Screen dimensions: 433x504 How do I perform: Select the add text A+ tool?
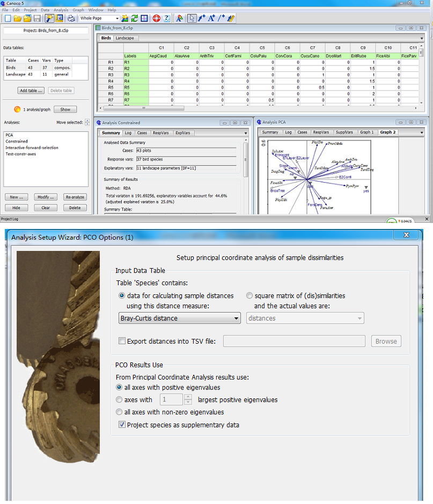(x=211, y=18)
